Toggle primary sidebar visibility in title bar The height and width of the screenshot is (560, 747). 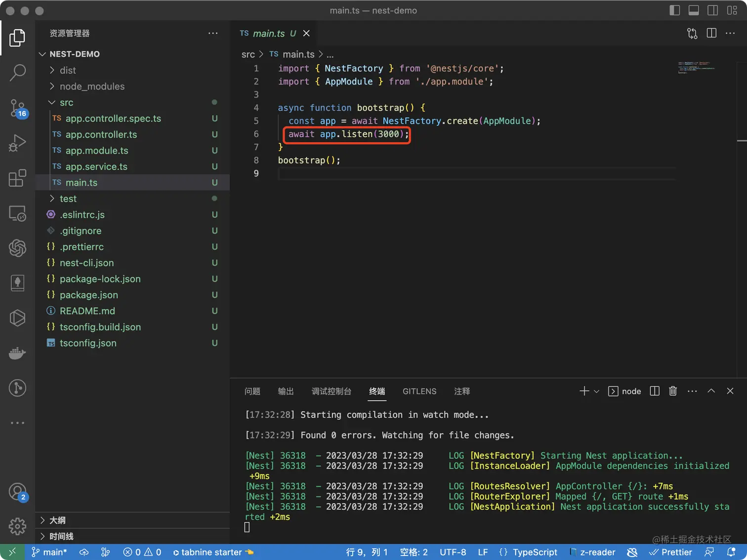click(674, 10)
